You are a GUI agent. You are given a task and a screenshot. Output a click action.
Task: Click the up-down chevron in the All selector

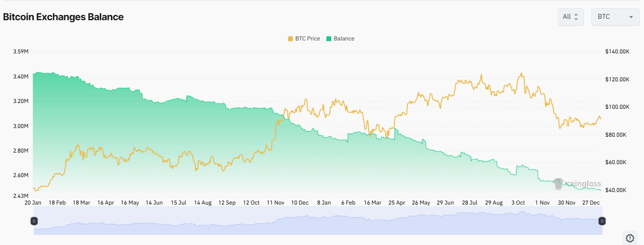[577, 17]
